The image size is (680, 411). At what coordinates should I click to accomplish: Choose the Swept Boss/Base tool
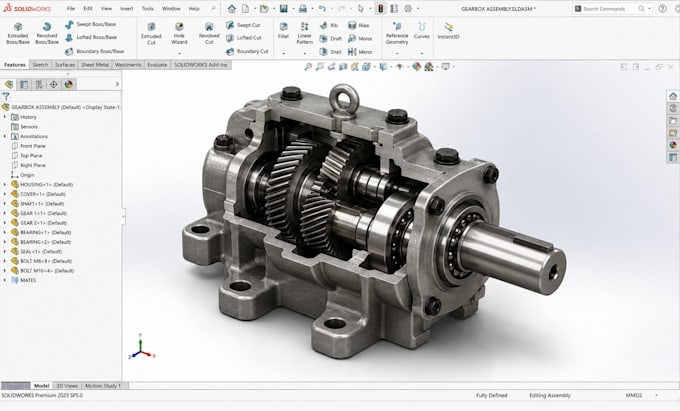pos(91,24)
